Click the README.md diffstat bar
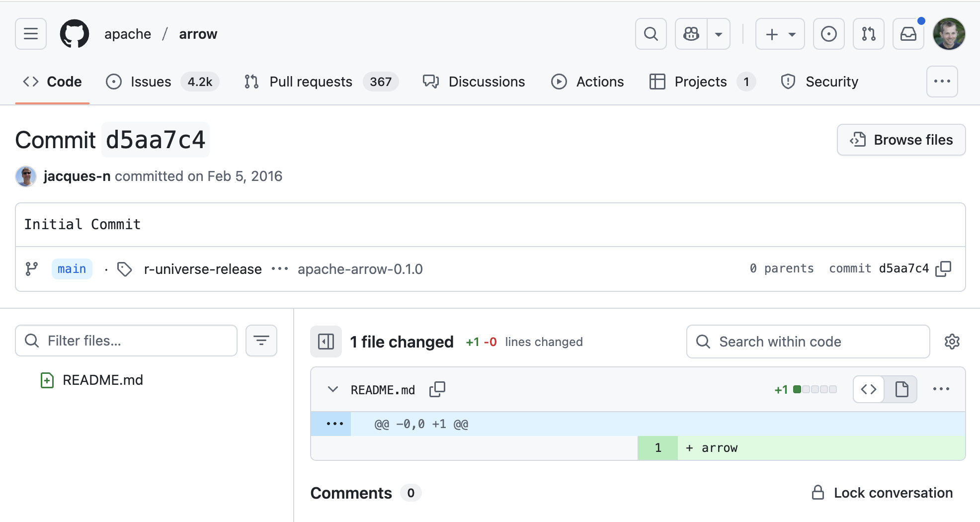This screenshot has width=980, height=522. (x=815, y=389)
